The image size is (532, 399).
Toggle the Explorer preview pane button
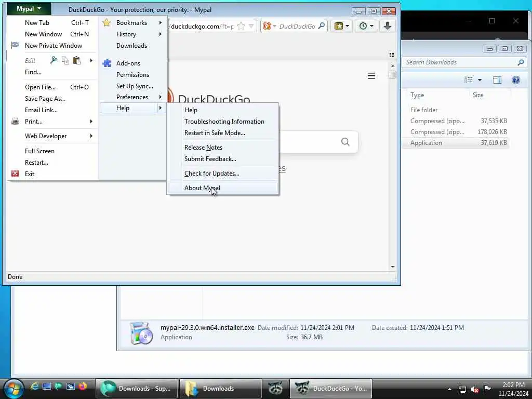coord(497,80)
